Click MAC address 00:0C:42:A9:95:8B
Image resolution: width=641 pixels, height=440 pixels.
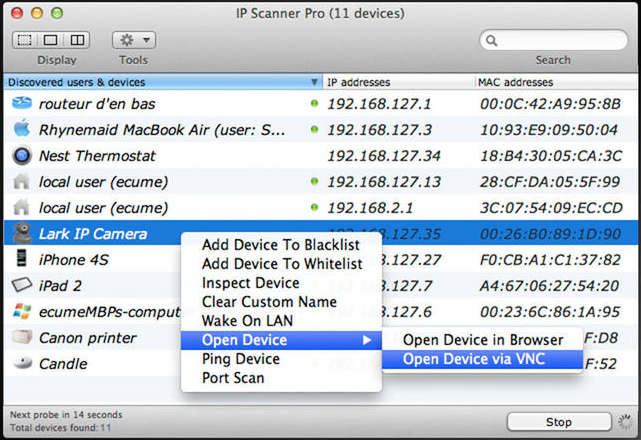(x=550, y=104)
